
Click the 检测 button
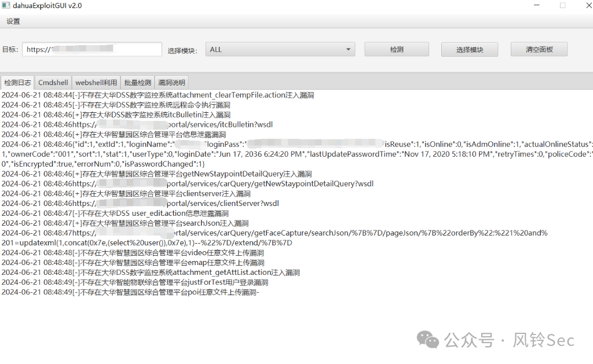click(397, 50)
